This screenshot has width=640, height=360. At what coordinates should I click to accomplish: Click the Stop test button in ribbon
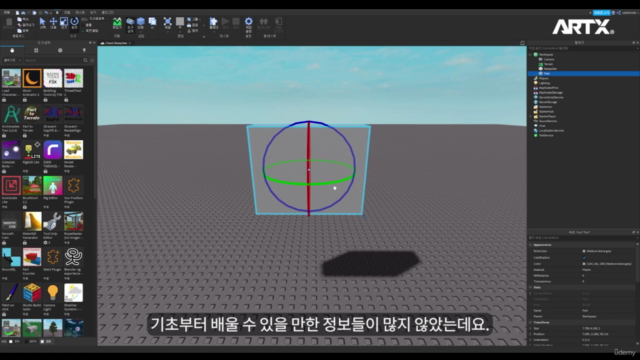(x=236, y=21)
